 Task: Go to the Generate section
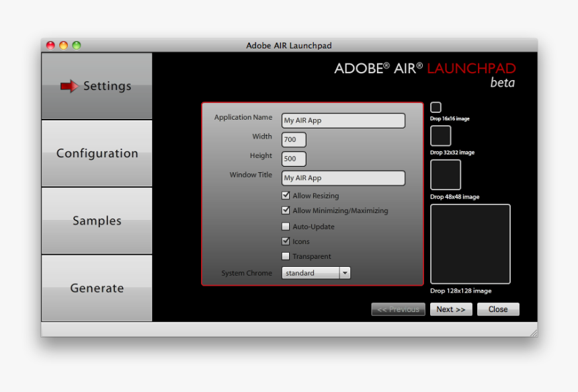[x=96, y=288]
